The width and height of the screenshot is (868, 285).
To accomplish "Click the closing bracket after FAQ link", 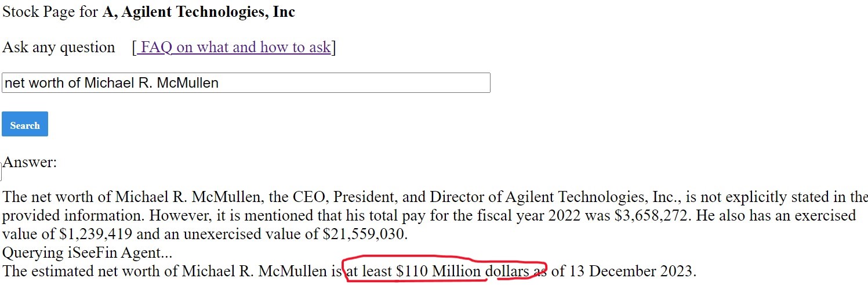I will 333,47.
